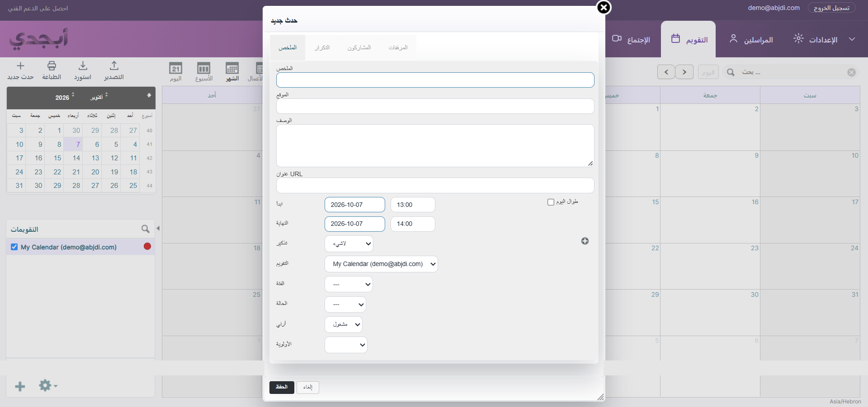Click the save (الحفظ) button

282,387
